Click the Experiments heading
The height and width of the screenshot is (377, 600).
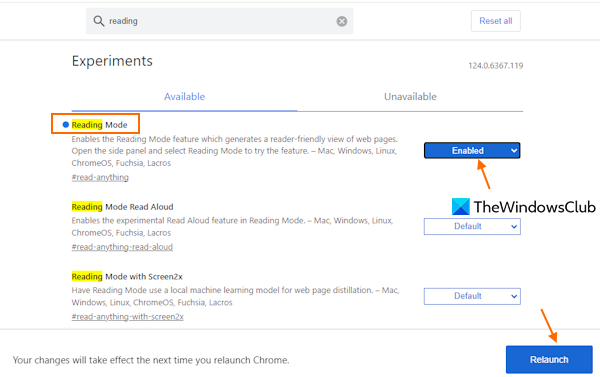(x=112, y=61)
